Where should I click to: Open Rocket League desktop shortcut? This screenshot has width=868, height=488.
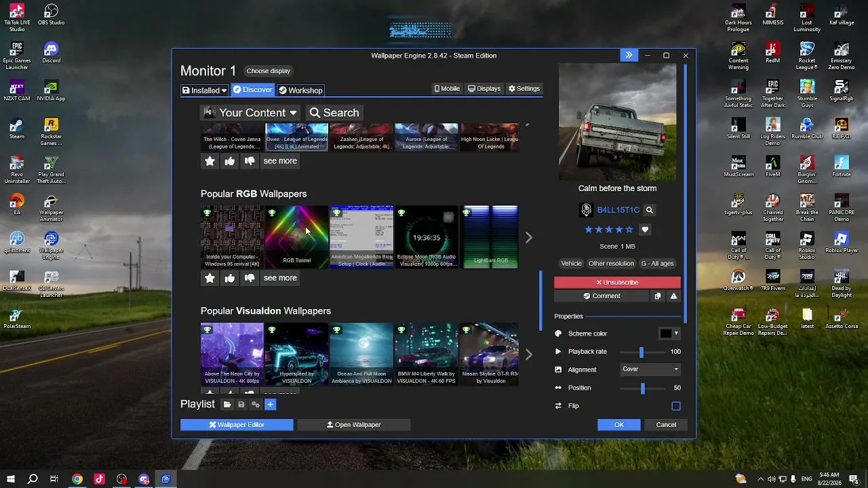tap(807, 56)
